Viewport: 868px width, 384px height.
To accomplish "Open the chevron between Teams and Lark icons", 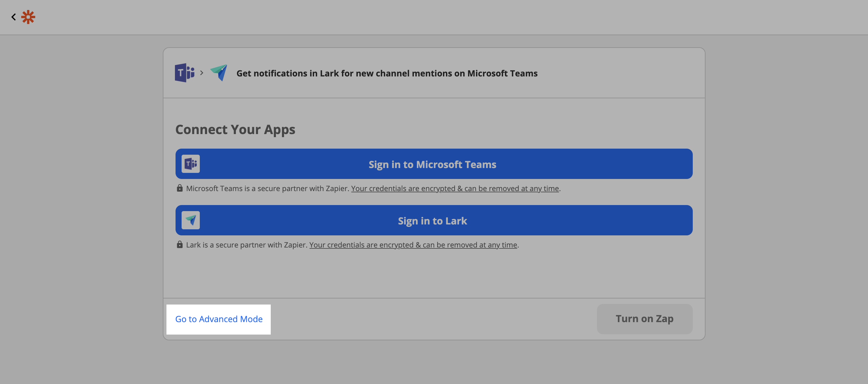I will click(202, 73).
